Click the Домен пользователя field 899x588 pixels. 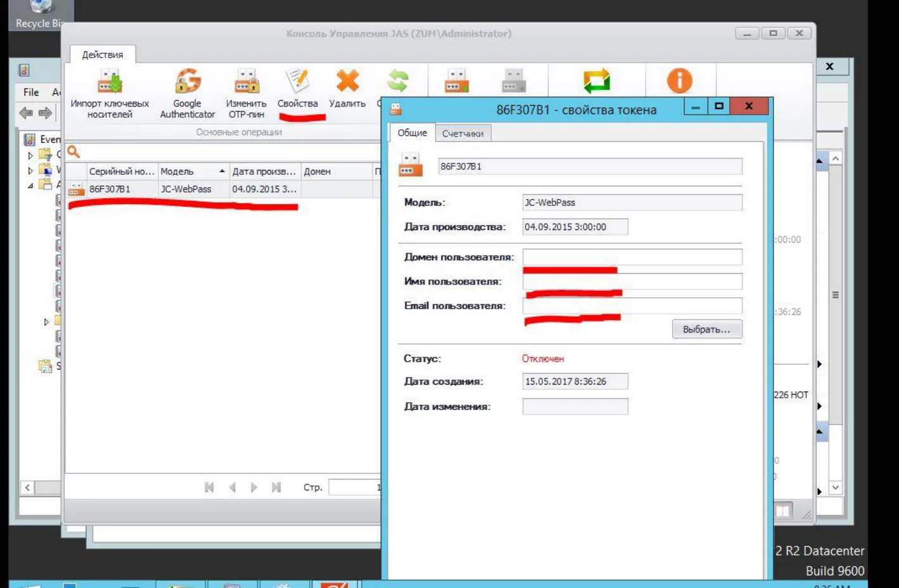632,257
